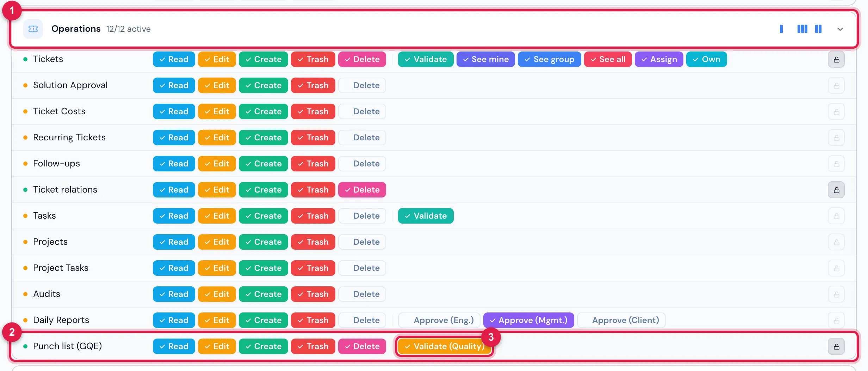Click the lock icon on Punch list (GQE) row

836,347
